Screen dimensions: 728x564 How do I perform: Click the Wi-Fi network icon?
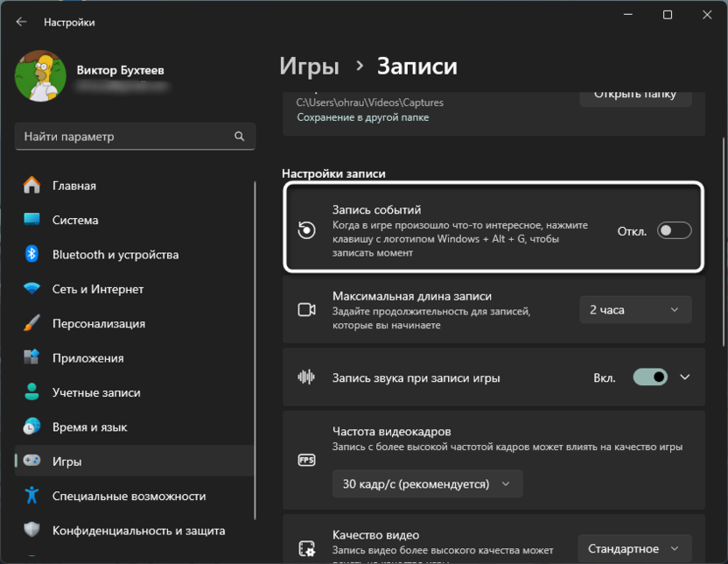coord(32,289)
